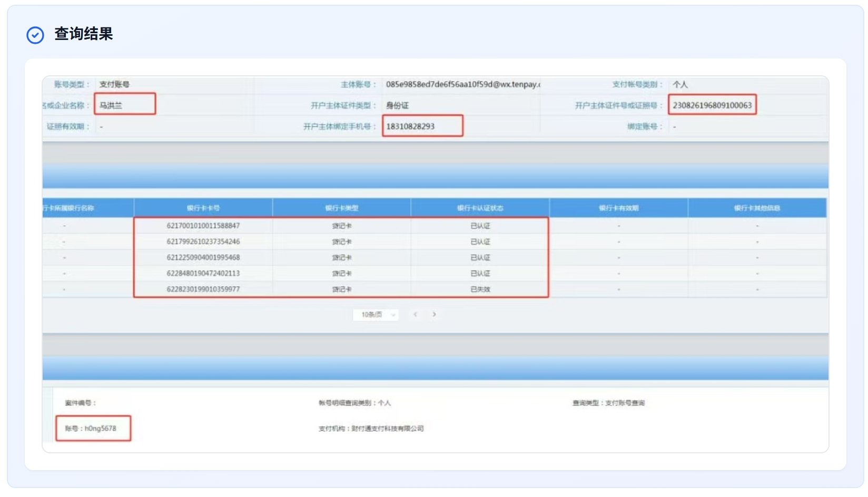This screenshot has height=497, width=868.
Task: Click the 账号类型 value 支付账号
Action: [114, 84]
